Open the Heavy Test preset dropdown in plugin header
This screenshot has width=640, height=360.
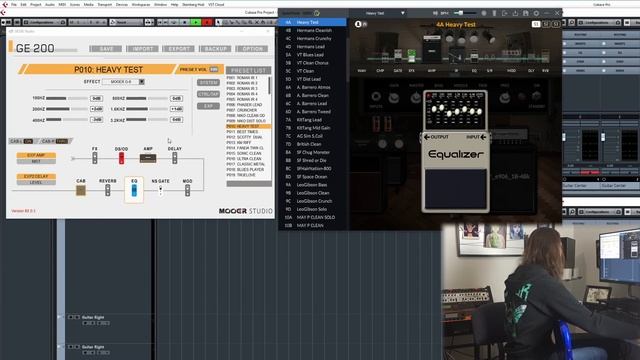point(384,13)
